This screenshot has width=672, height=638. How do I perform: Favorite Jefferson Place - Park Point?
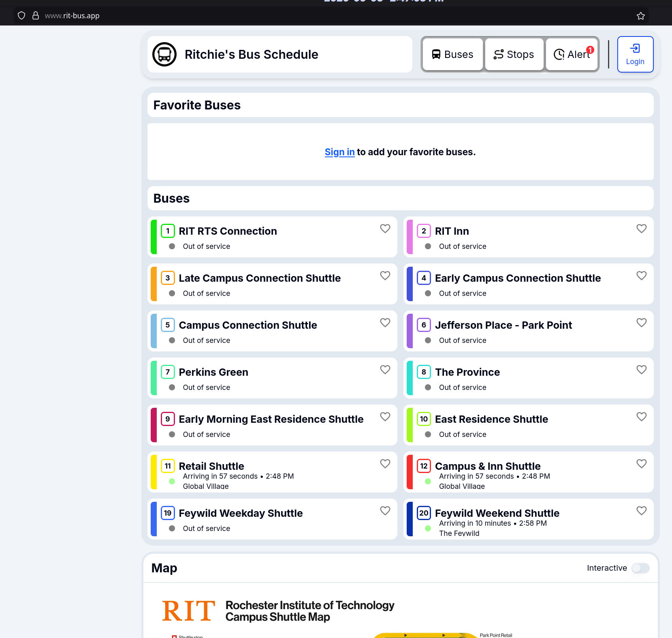click(x=642, y=323)
